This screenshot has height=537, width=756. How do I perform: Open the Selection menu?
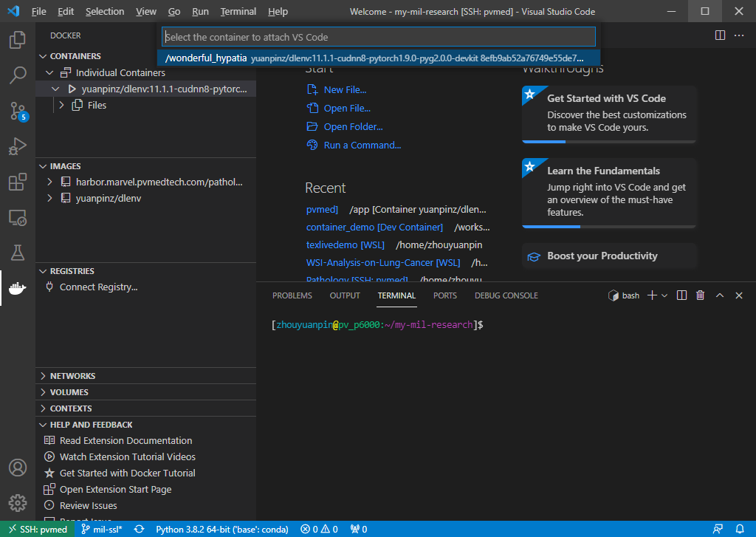click(x=105, y=11)
